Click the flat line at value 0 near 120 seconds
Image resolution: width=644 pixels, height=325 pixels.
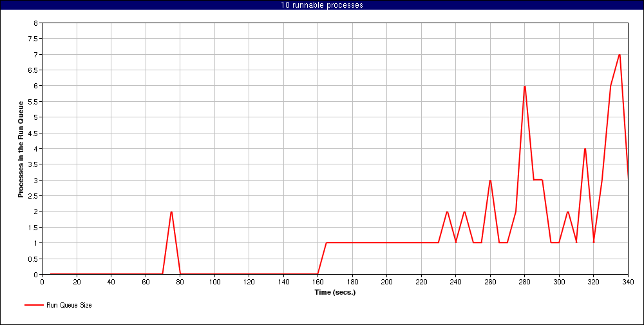point(249,274)
